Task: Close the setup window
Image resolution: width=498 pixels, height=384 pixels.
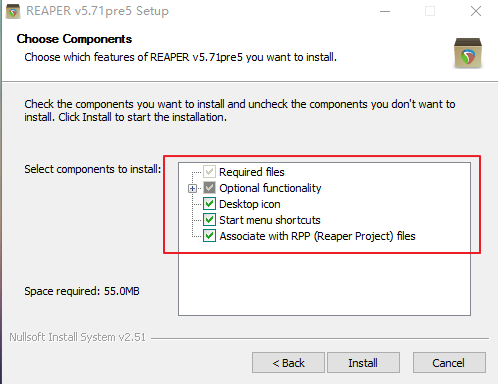Action: pos(476,11)
